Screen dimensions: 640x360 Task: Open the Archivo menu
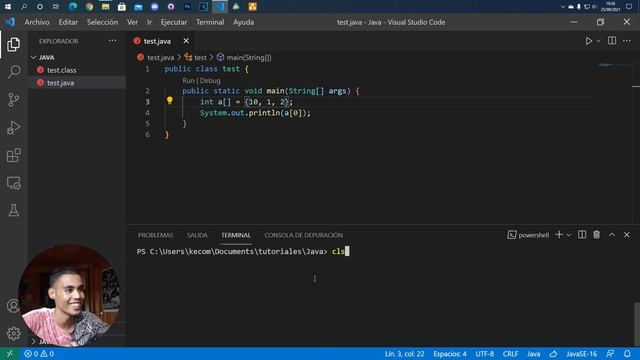pyautogui.click(x=37, y=22)
